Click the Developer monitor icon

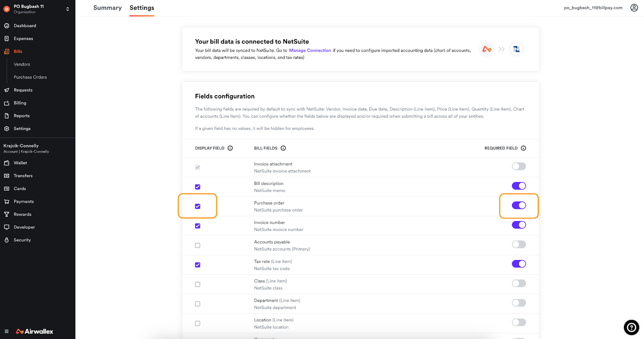tap(6, 227)
